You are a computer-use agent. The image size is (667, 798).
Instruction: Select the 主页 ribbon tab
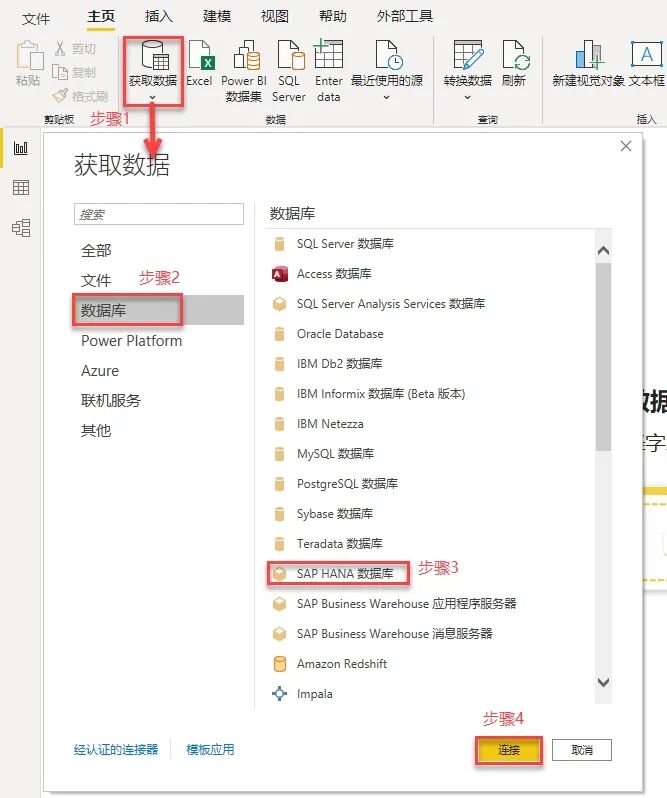point(101,16)
